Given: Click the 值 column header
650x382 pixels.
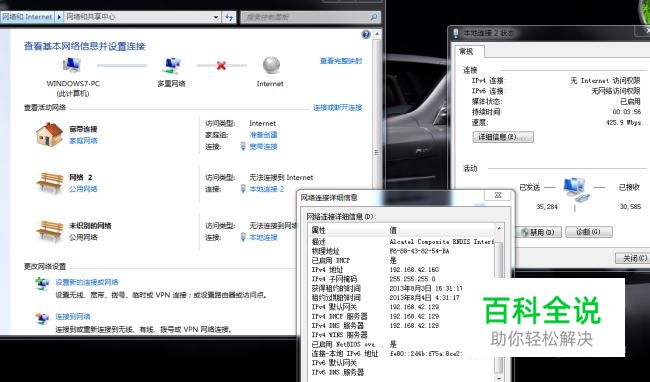Looking at the screenshot, I should (x=440, y=230).
